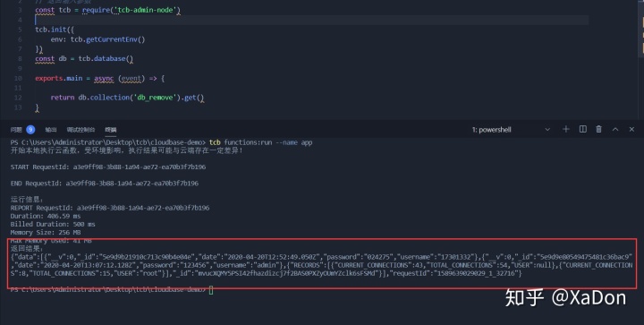Click the line with require('tcb-admin-node')
644x325 pixels.
[107, 10]
